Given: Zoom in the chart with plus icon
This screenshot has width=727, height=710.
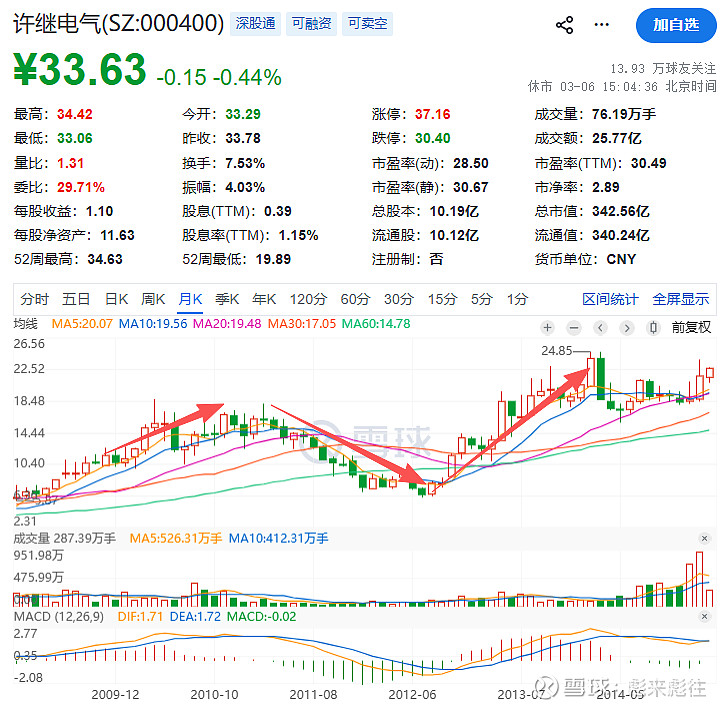Looking at the screenshot, I should [548, 328].
